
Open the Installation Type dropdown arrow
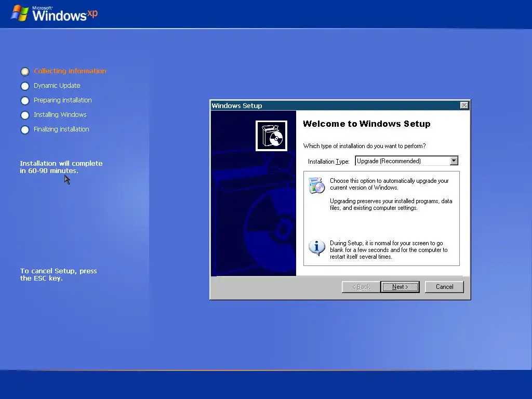point(454,161)
